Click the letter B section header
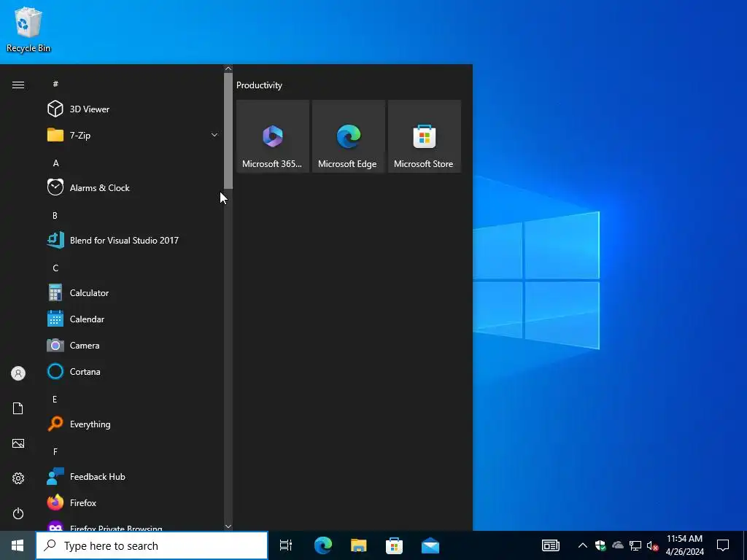The height and width of the screenshot is (560, 747). (55, 215)
